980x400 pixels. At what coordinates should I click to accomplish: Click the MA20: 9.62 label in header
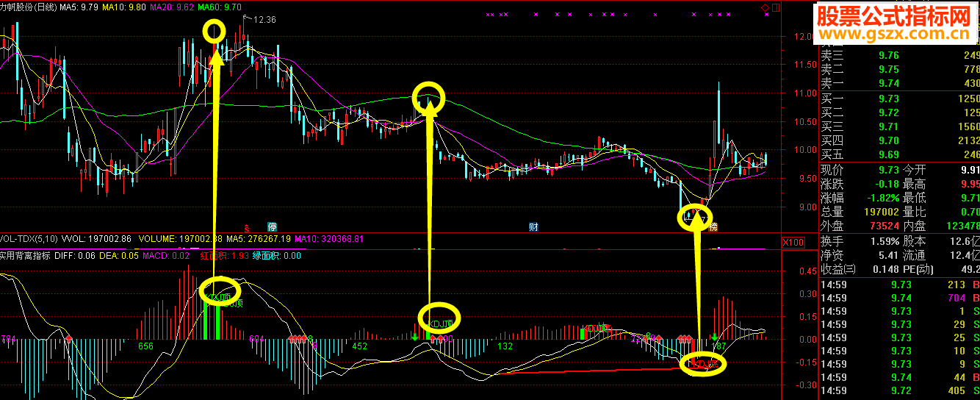[172, 7]
